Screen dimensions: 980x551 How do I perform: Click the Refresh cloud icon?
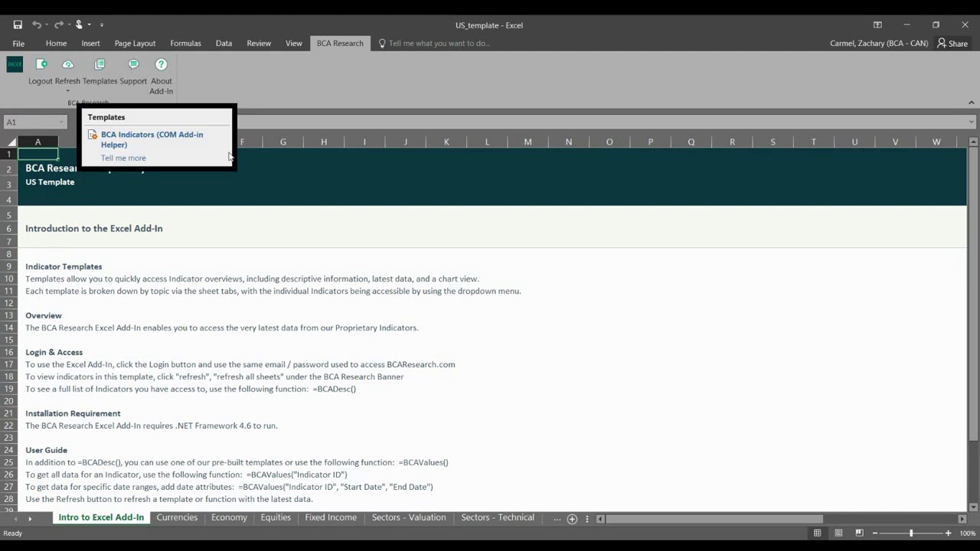tap(67, 65)
